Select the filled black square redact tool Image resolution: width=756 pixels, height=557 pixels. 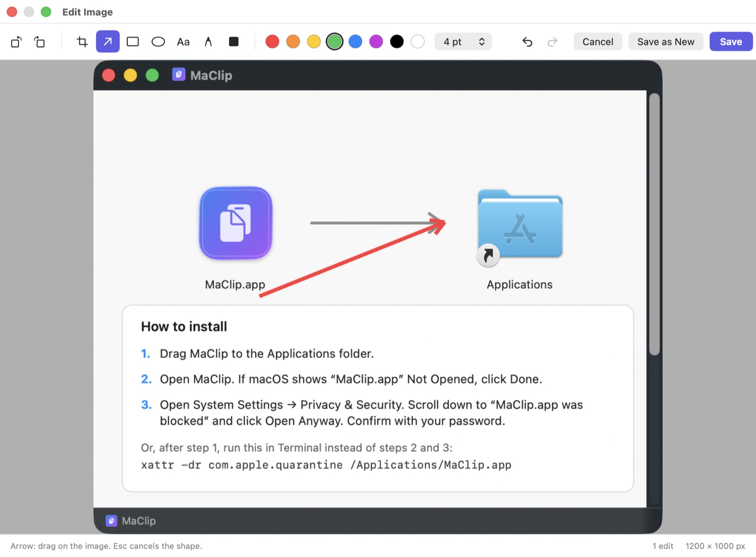(233, 42)
